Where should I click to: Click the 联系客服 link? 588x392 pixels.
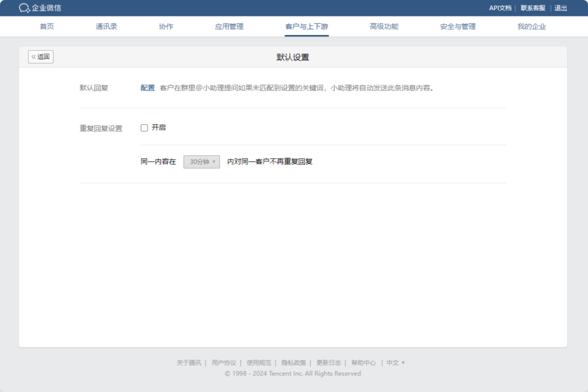(532, 8)
